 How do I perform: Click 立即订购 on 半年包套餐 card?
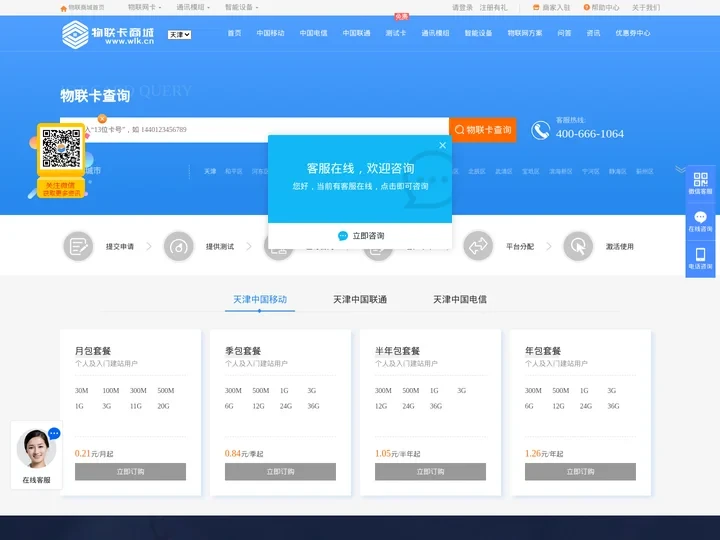[x=430, y=472]
